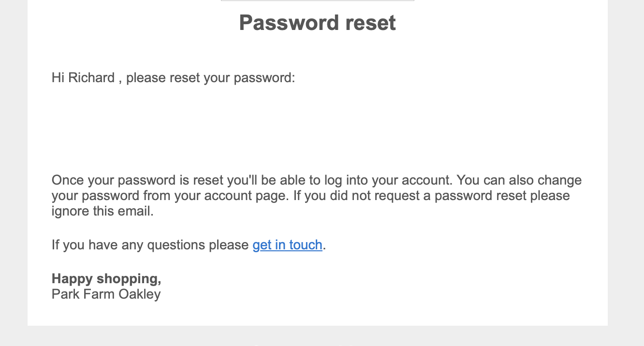
Task: Click the grey footer area below the email
Action: (x=317, y=336)
